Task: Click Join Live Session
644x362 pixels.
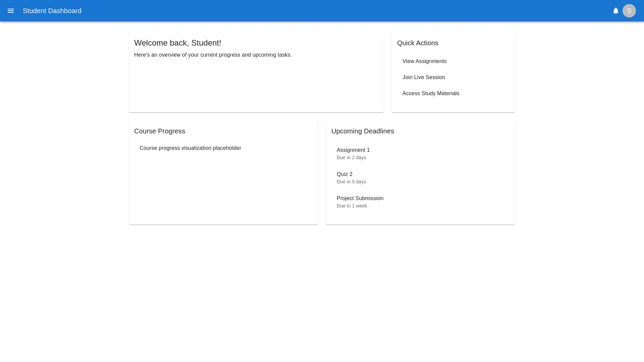Action: click(x=424, y=77)
